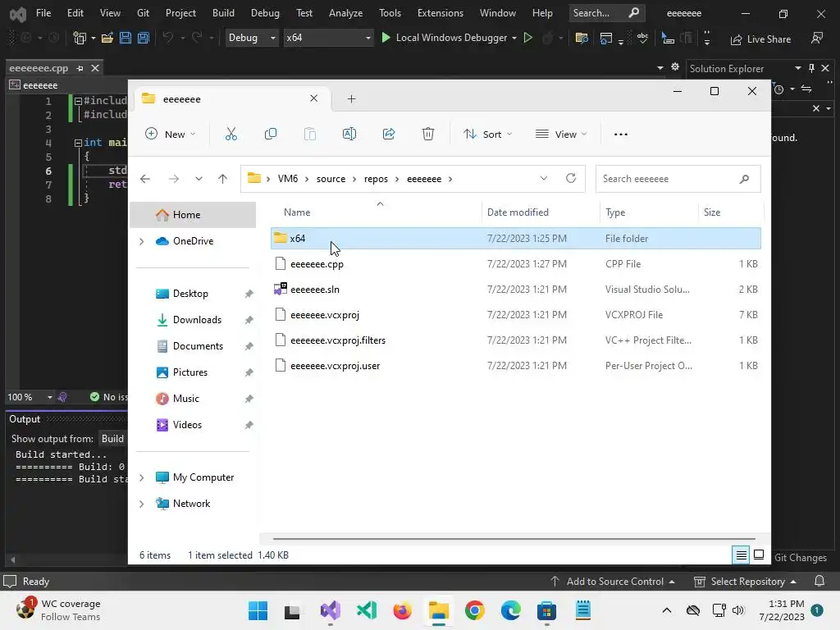Open Google Chrome from the taskbar

(475, 610)
